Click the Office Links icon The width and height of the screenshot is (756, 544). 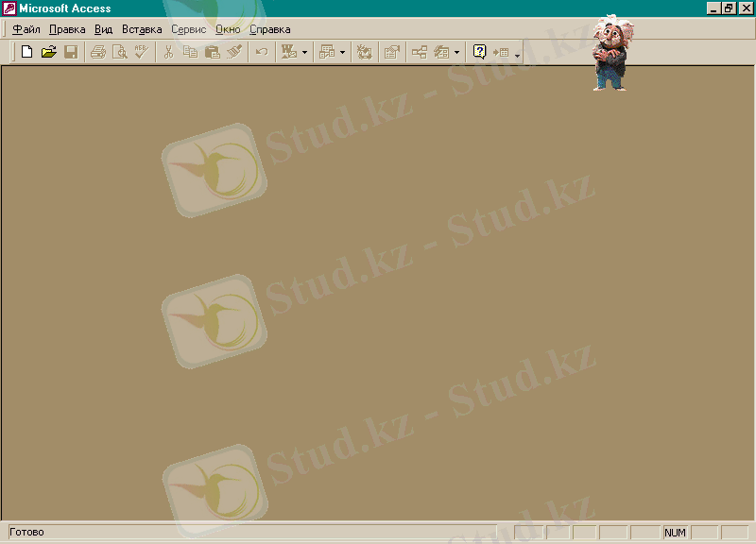pos(289,52)
